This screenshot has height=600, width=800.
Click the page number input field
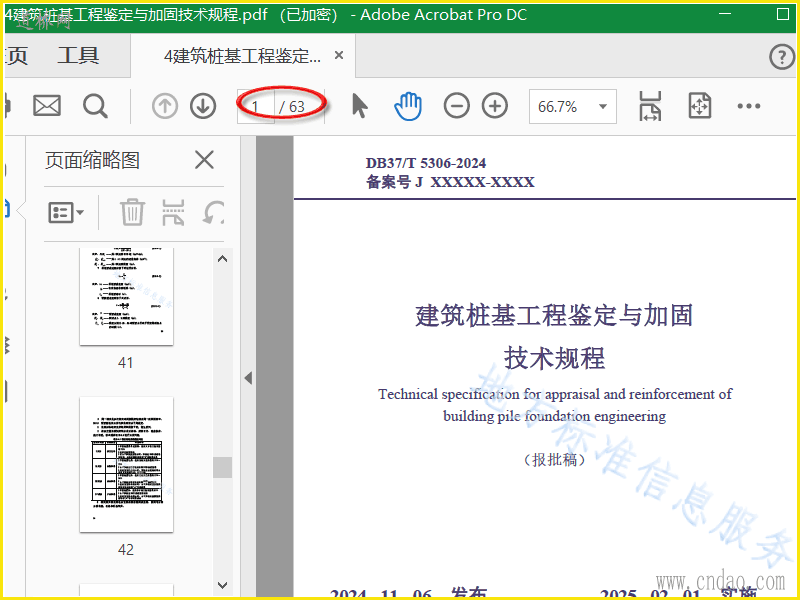pos(256,106)
